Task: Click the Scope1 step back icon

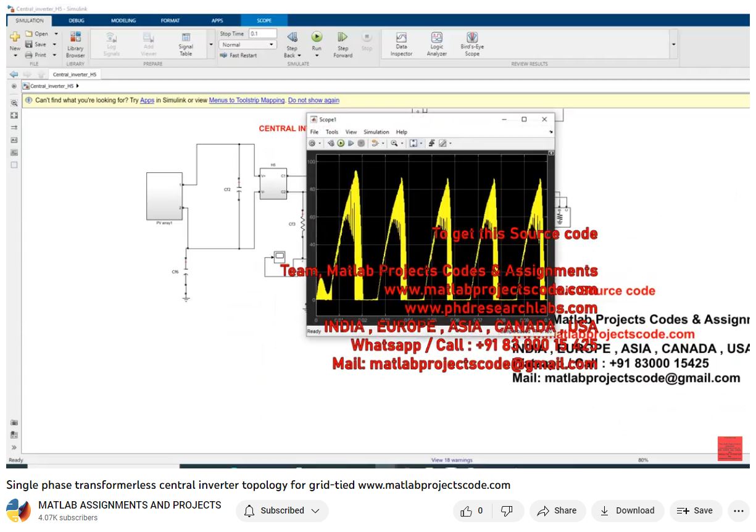Action: 331,143
